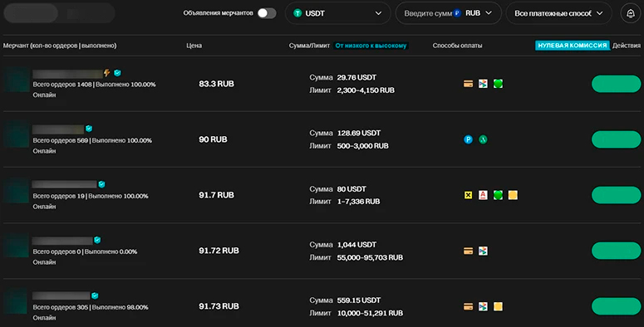
Task: Click the Всего ордеров 305 stats line
Action: click(91, 307)
